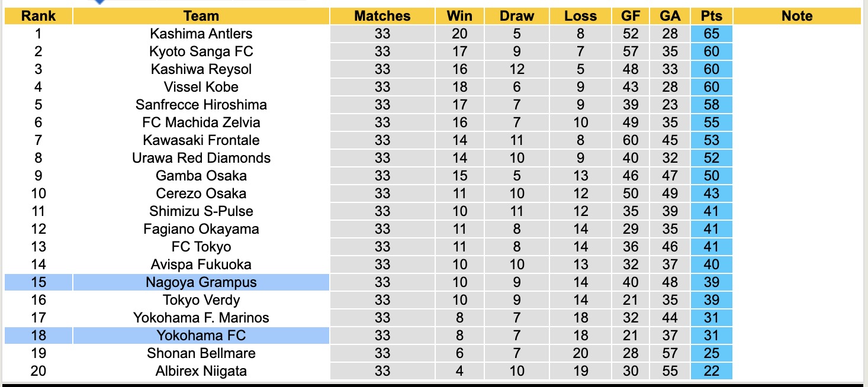868x387 pixels.
Task: Click Kashima Antlers' 65 points cell
Action: tap(711, 34)
